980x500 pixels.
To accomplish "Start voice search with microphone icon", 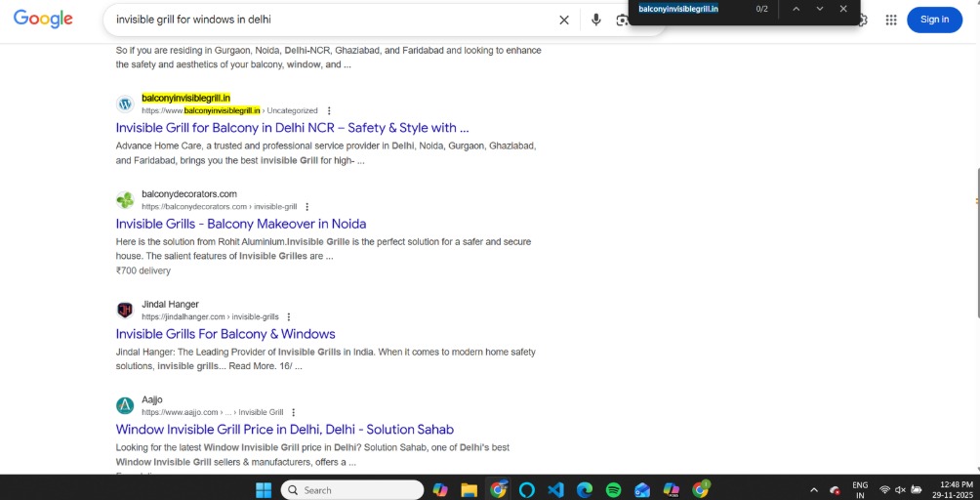I will 595,20.
